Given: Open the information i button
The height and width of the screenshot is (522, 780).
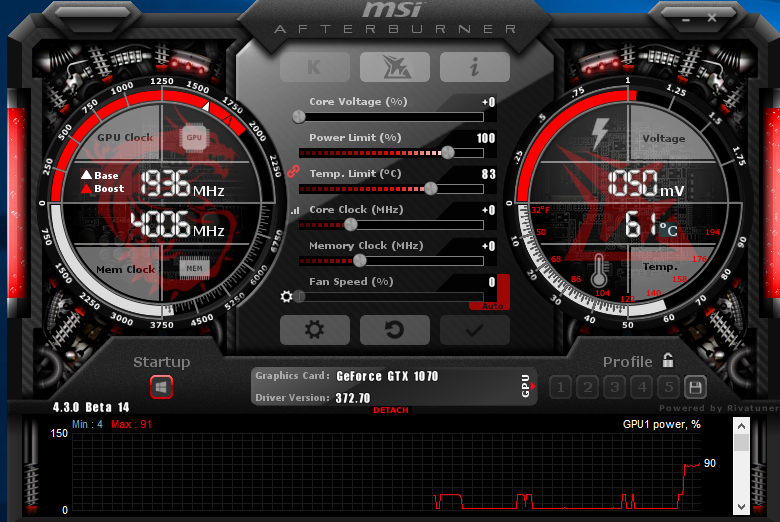Looking at the screenshot, I should pos(475,67).
